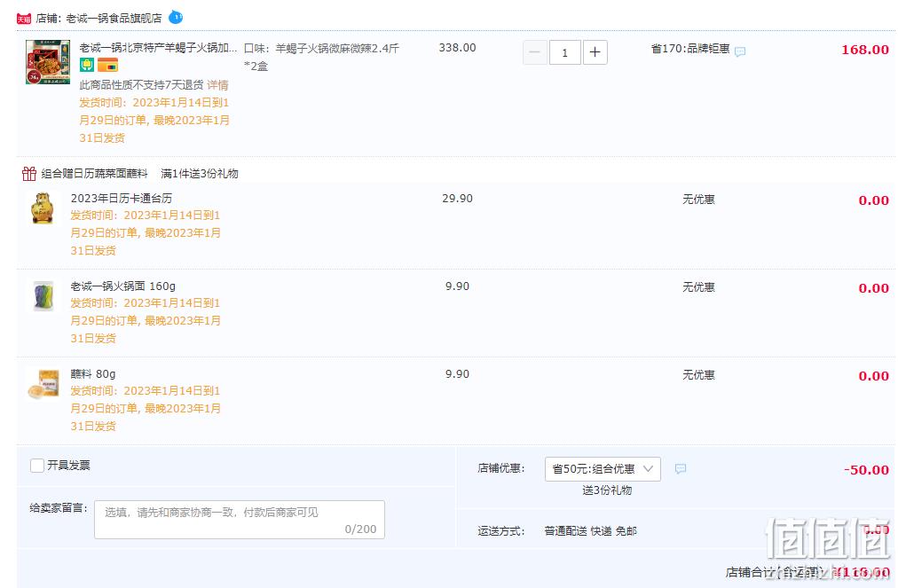Click the 蘸料 80g gift name
Screen dimensions: 898x588
[x=93, y=374]
